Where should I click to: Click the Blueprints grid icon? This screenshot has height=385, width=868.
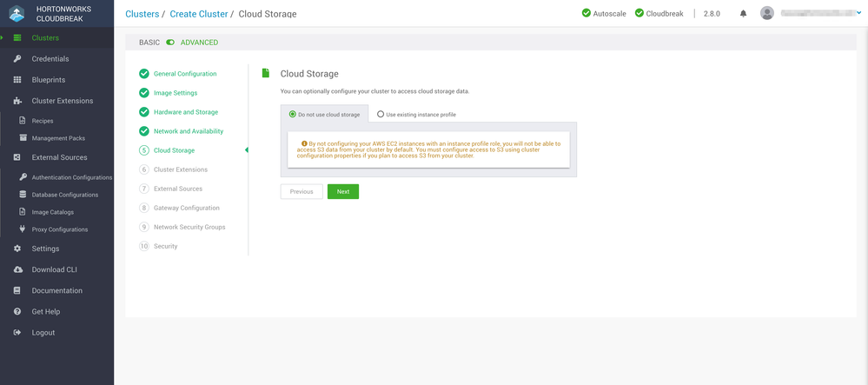[x=17, y=80]
